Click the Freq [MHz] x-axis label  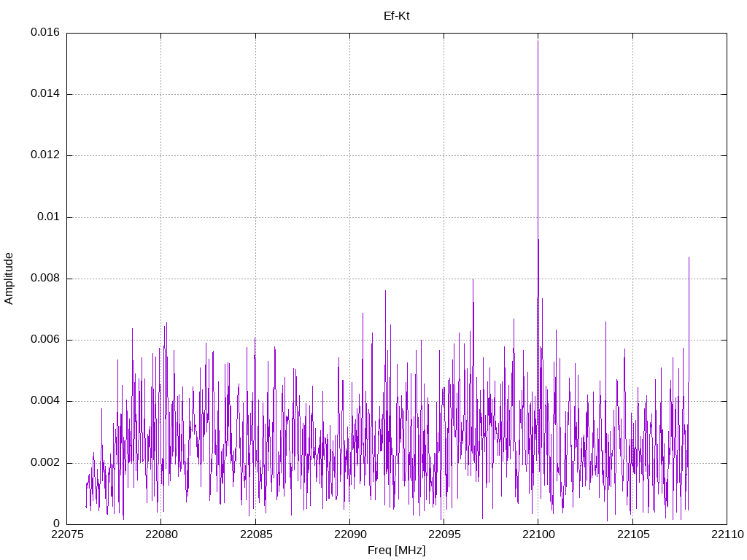[x=396, y=551]
